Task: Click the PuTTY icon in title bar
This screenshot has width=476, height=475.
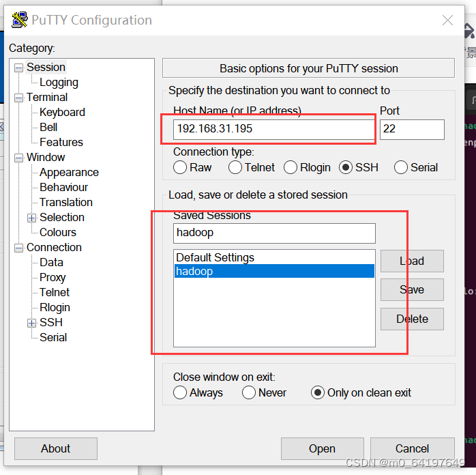Action: point(20,20)
